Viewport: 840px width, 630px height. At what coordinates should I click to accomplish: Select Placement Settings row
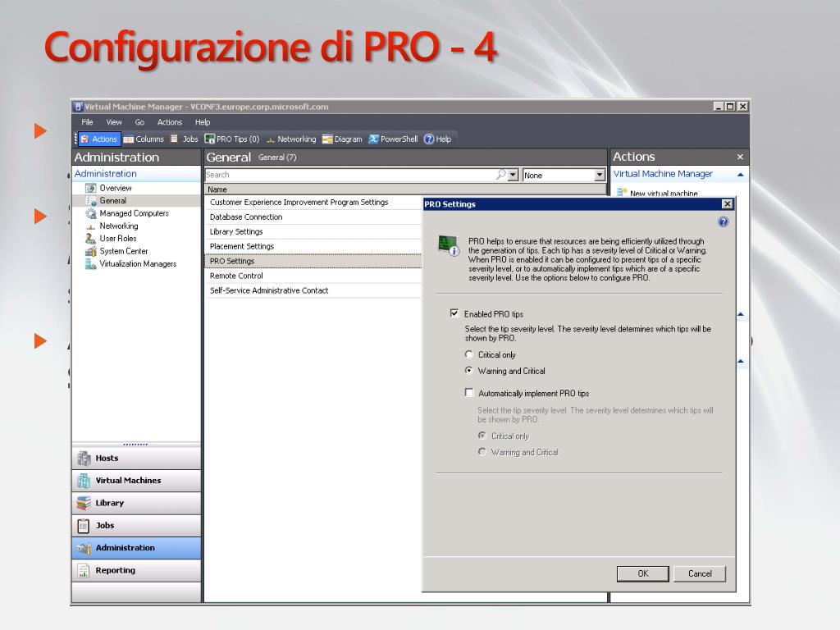tap(314, 246)
